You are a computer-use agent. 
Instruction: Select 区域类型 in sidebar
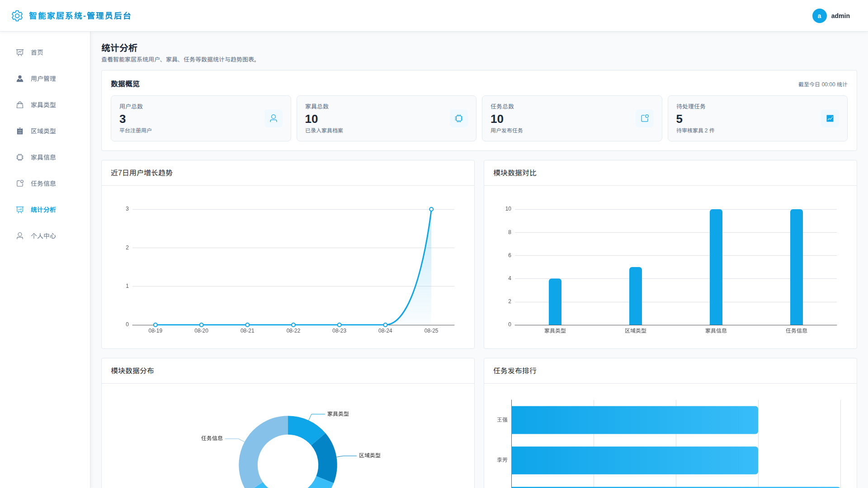coord(45,131)
